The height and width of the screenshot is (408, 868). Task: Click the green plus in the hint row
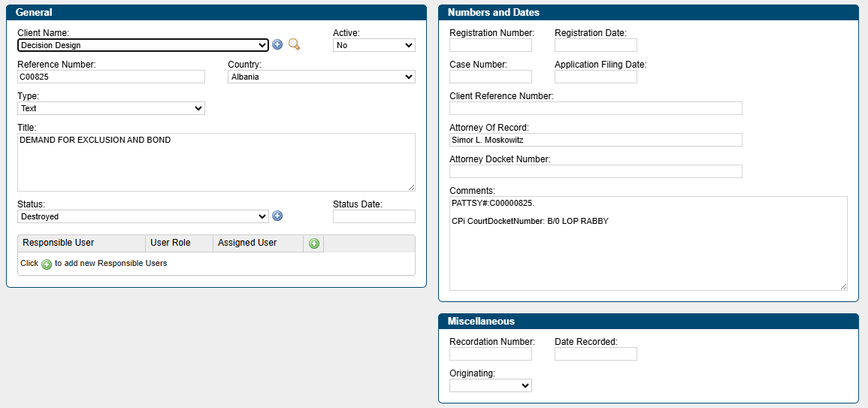tap(47, 264)
